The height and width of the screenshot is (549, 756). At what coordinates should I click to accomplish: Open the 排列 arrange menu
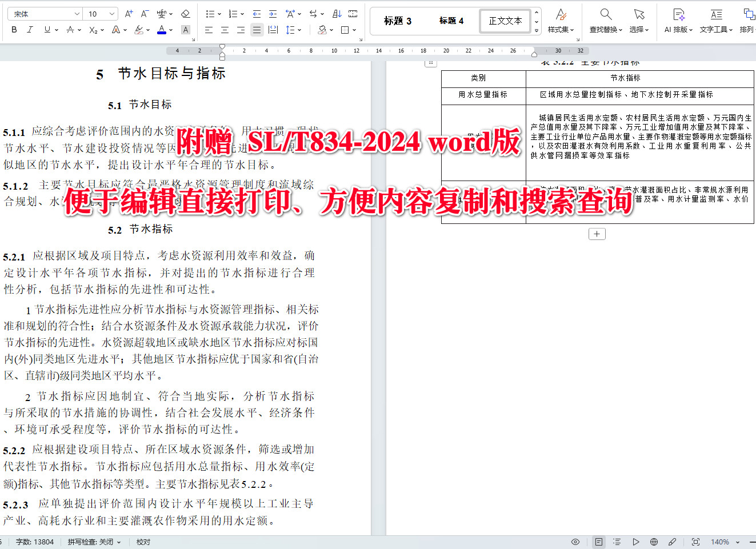tap(747, 21)
